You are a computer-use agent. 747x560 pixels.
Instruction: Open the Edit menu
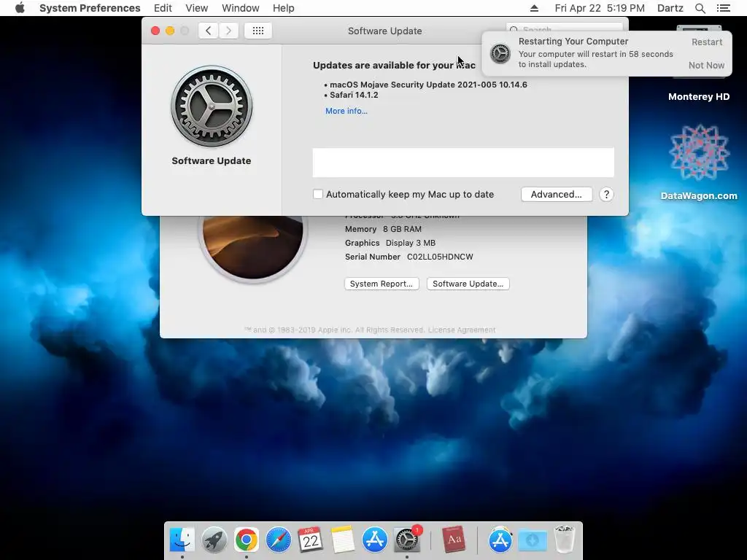[163, 8]
